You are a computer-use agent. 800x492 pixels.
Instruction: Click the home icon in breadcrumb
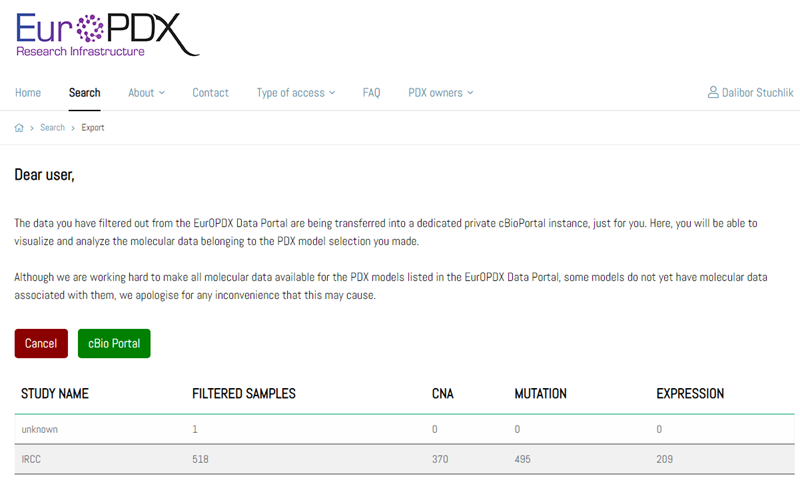pos(19,128)
